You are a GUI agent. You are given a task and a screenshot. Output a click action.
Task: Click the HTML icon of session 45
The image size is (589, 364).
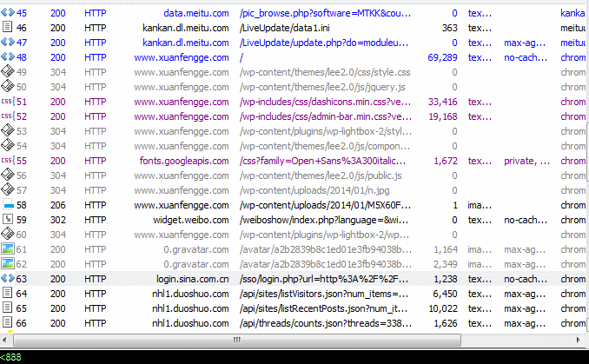tap(8, 13)
